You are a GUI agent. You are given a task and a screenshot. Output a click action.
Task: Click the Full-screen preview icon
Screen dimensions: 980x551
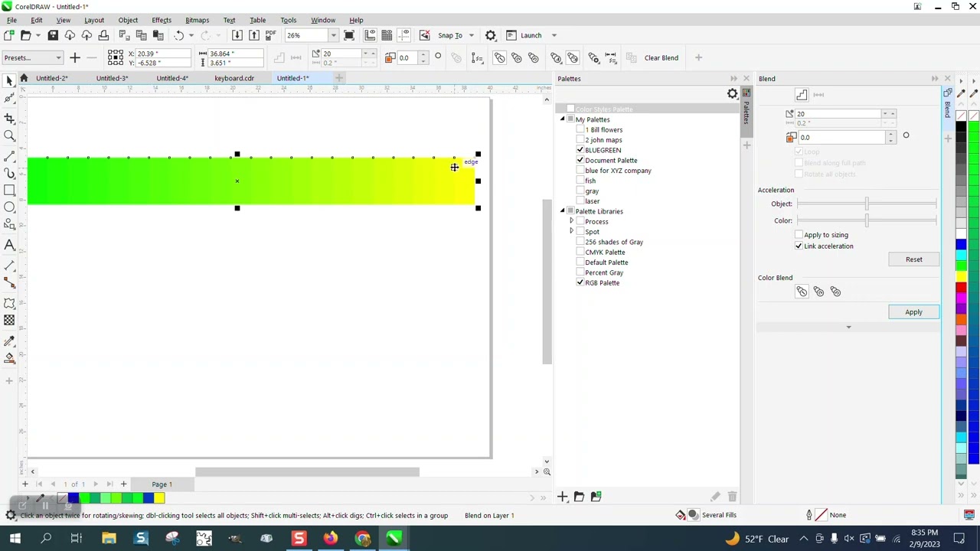[349, 35]
